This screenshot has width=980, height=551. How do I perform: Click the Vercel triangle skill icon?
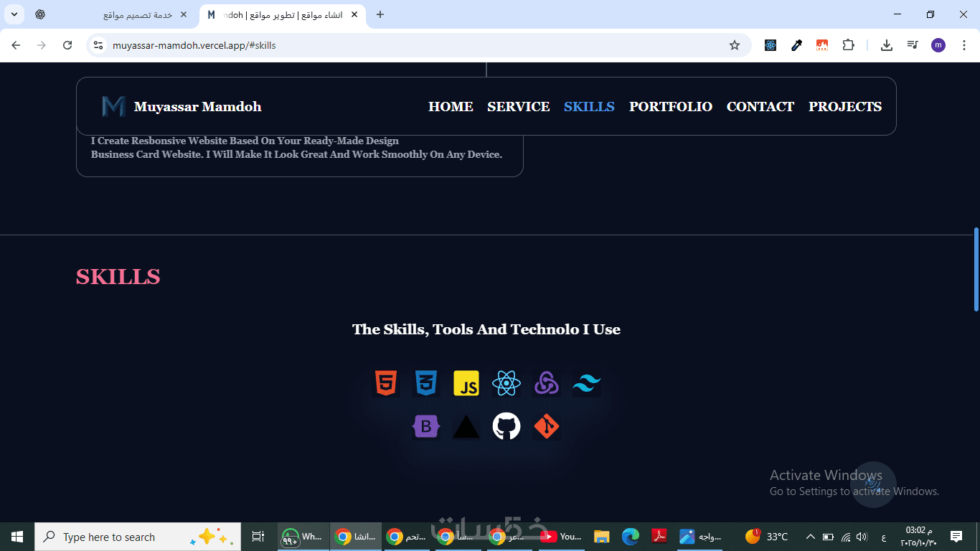point(466,427)
